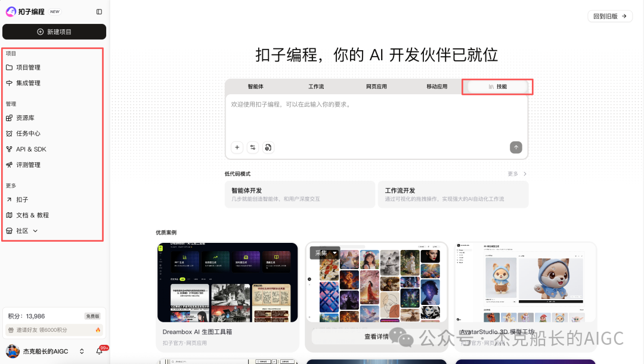Switch to the 智能体 tab

click(255, 87)
